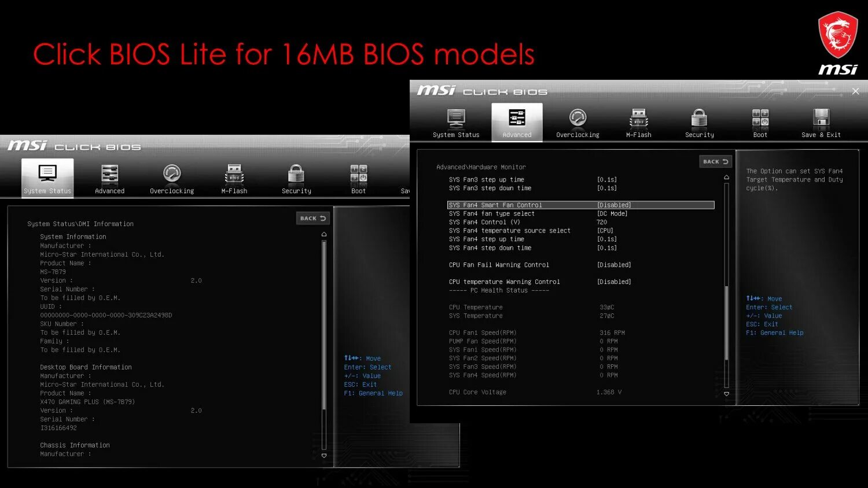
Task: Open SYS Fan4 fan type select [DC Mode]
Action: (538, 214)
